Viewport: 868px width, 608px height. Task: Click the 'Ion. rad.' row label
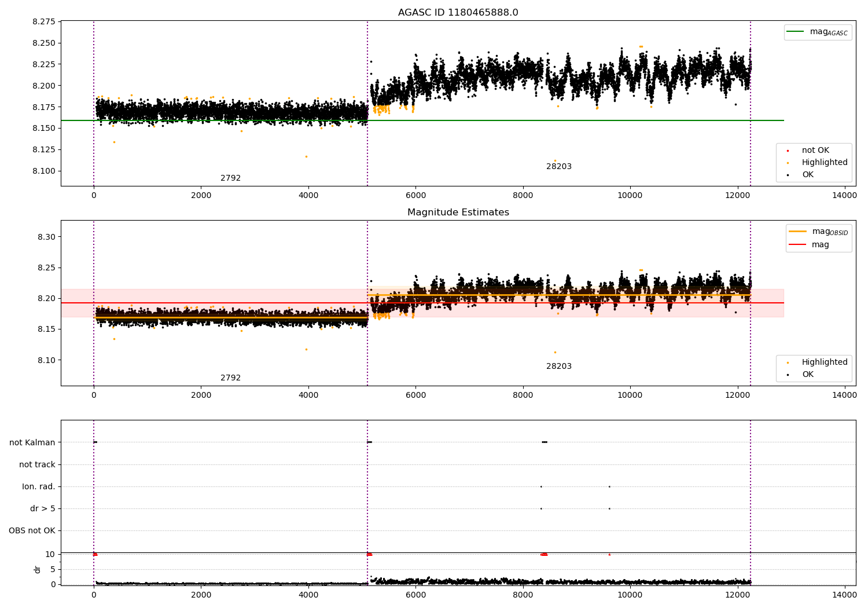[39, 486]
